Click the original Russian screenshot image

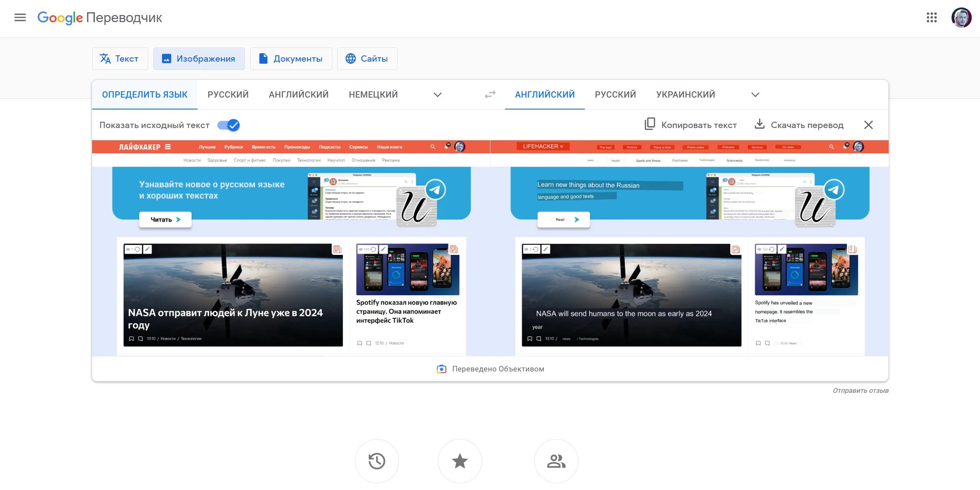pos(291,248)
